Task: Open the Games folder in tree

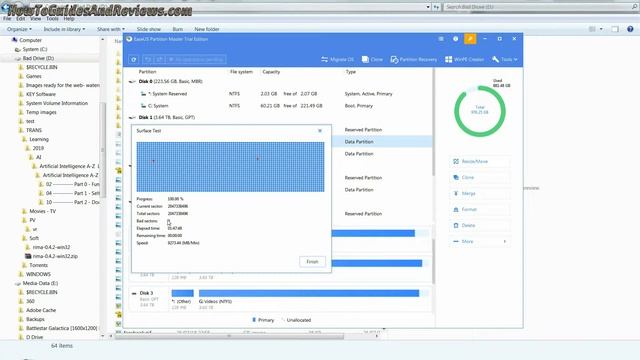Action: click(x=33, y=76)
